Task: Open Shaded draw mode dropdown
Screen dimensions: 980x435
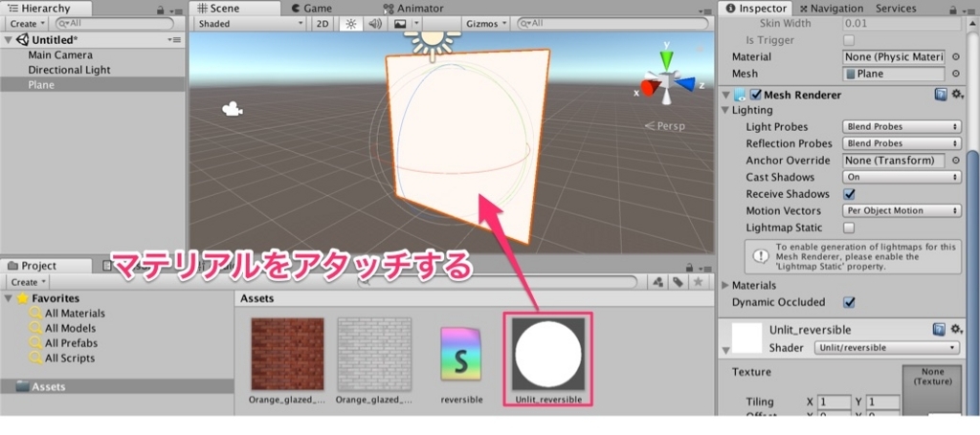Action: click(x=249, y=24)
